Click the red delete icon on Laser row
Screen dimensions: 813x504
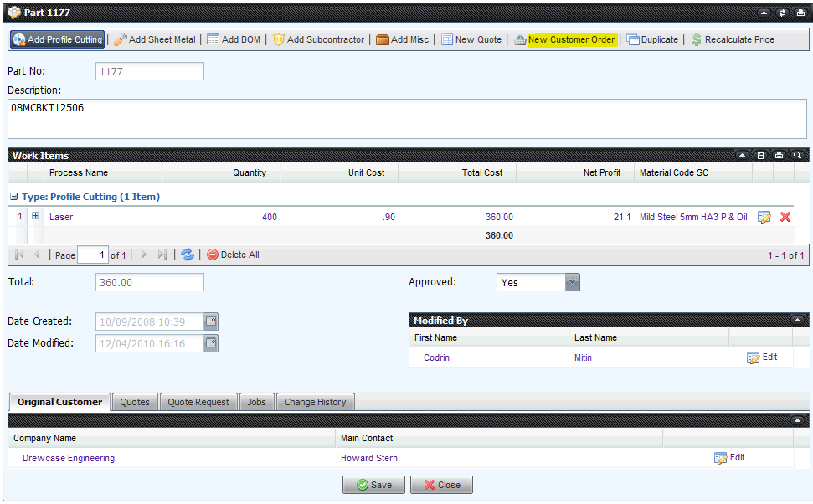tap(785, 217)
